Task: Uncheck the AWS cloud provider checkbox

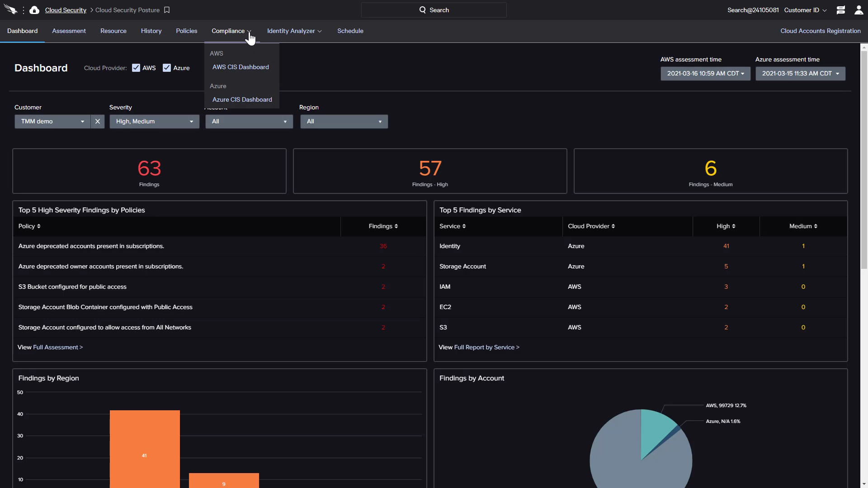Action: tap(136, 68)
